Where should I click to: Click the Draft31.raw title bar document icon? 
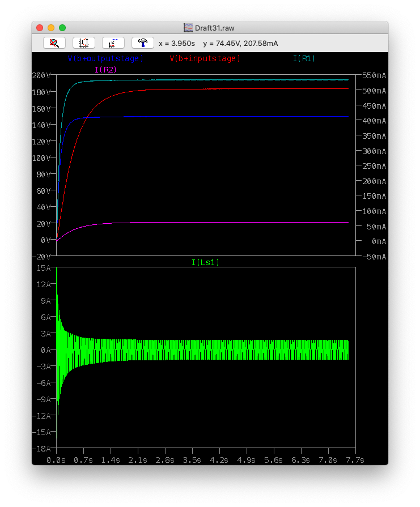click(188, 28)
